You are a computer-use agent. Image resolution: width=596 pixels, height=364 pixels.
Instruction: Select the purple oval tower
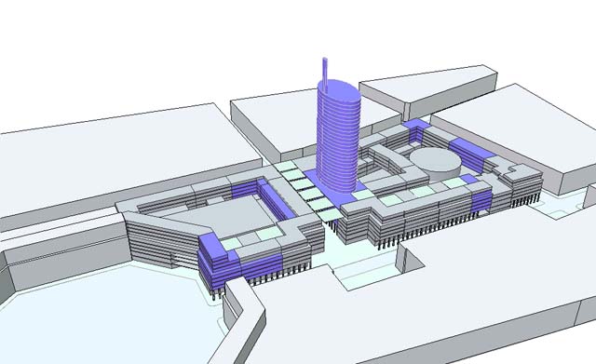(338, 137)
